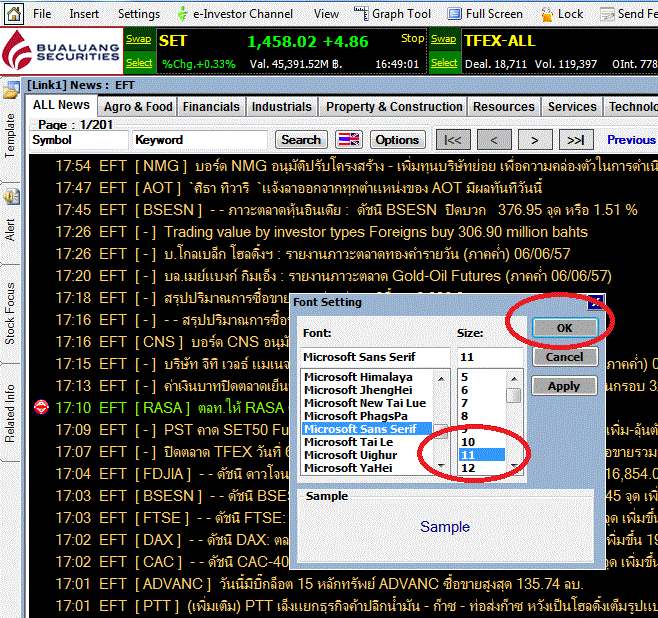Click the Graph Tool icon
Viewport: 658px width, 618px height.
pos(361,14)
